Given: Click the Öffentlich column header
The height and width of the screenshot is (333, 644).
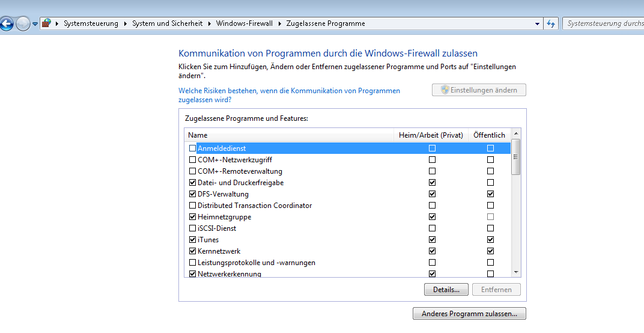Looking at the screenshot, I should tap(489, 135).
